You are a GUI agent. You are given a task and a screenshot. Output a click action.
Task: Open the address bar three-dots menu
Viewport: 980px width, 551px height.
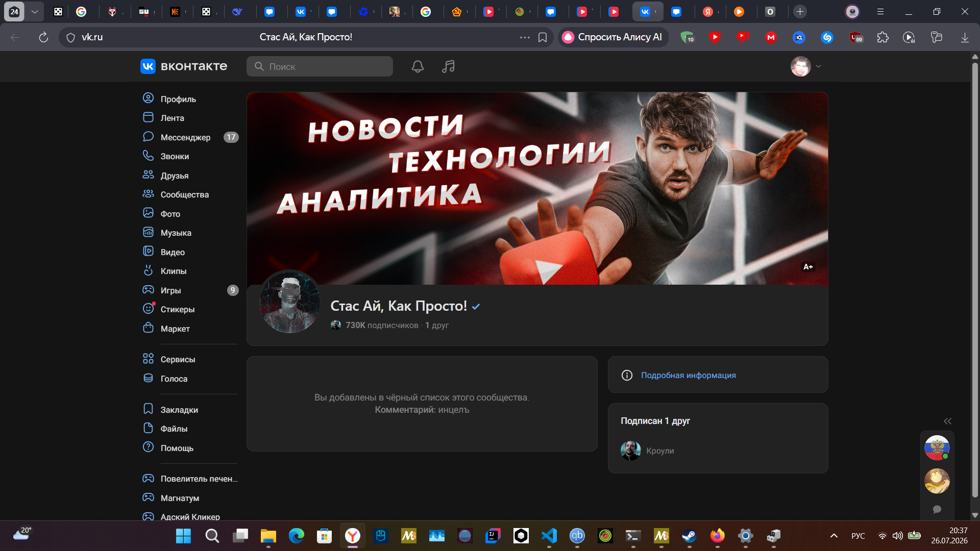coord(525,37)
